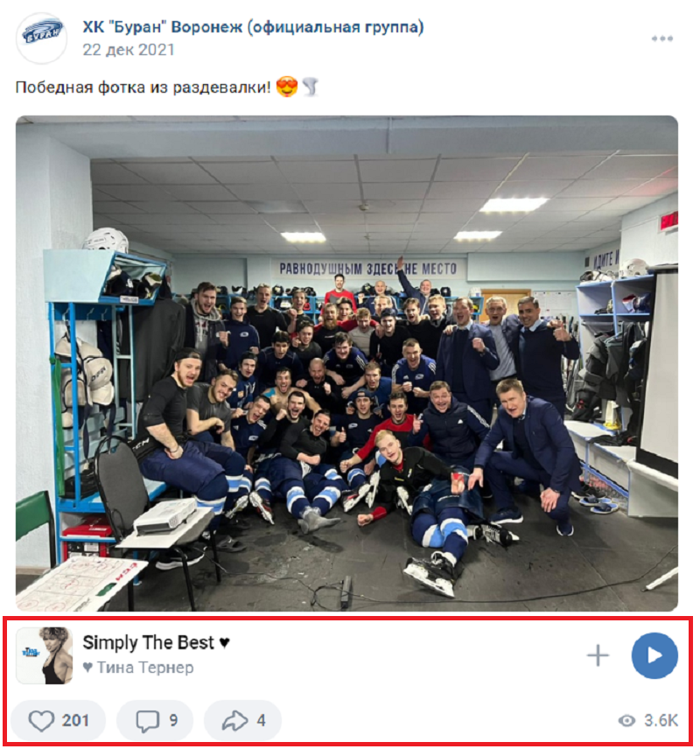Click the like count number 201
This screenshot has width=700, height=756.
coord(75,721)
